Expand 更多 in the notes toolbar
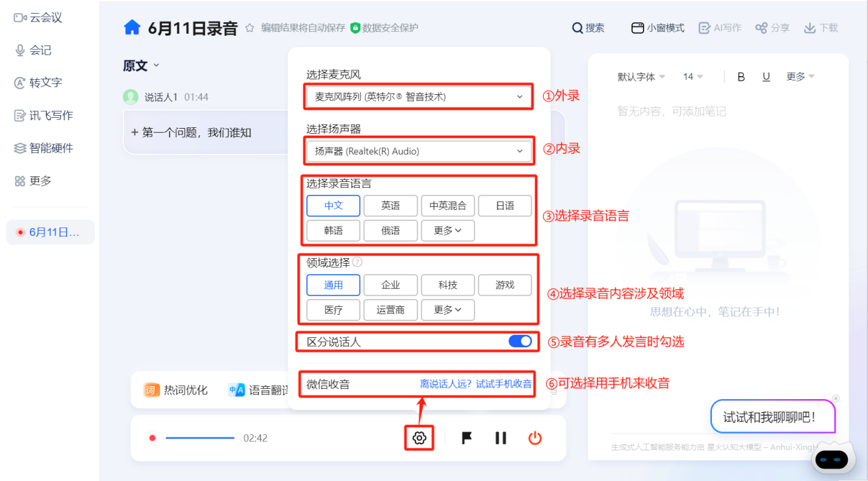868x481 pixels. click(800, 77)
